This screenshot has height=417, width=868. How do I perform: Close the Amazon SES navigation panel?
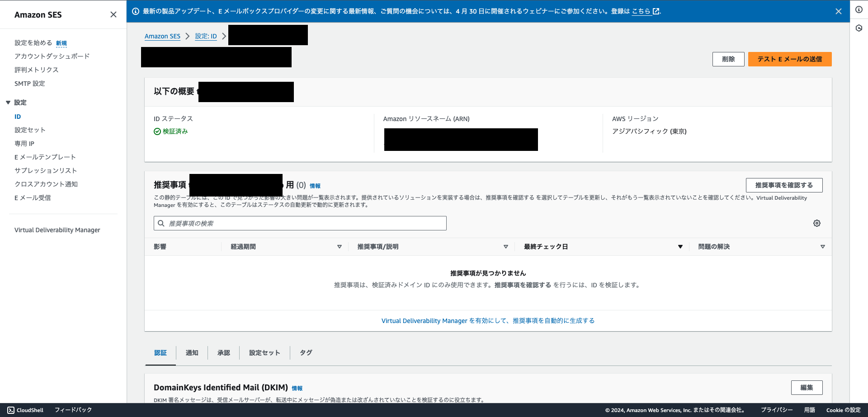point(113,14)
